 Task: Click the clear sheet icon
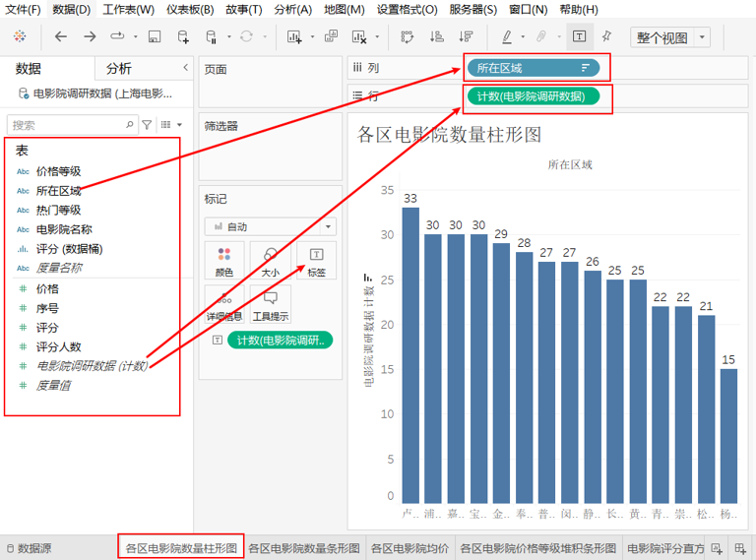pyautogui.click(x=359, y=36)
